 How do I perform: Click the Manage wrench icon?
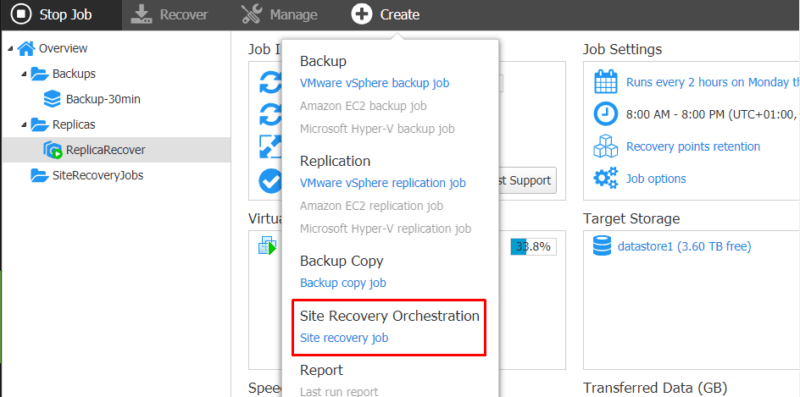[x=252, y=14]
